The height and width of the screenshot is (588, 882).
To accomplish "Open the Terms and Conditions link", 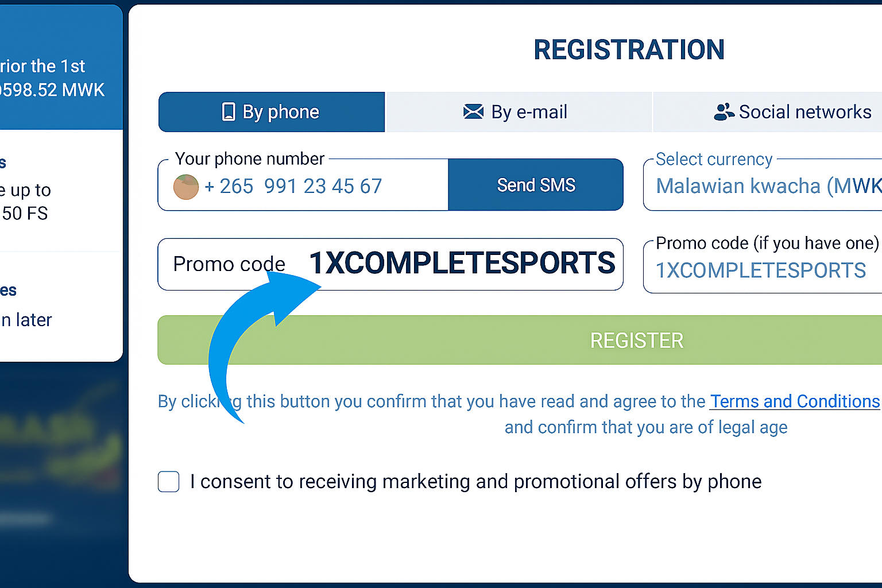I will [x=795, y=401].
